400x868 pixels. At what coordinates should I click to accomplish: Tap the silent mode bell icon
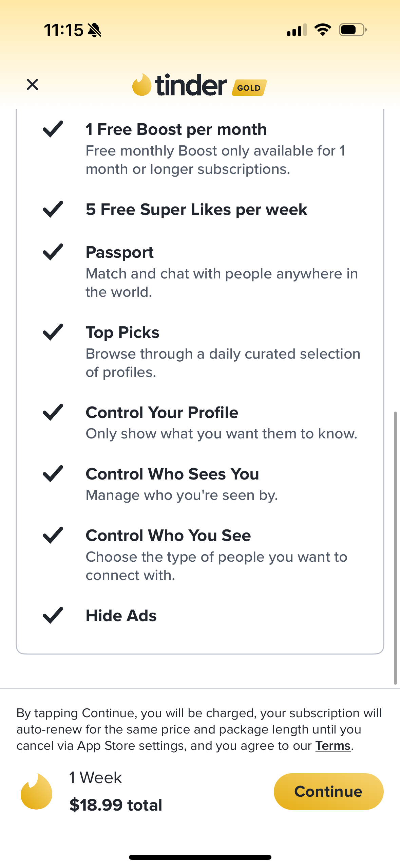coord(94,30)
